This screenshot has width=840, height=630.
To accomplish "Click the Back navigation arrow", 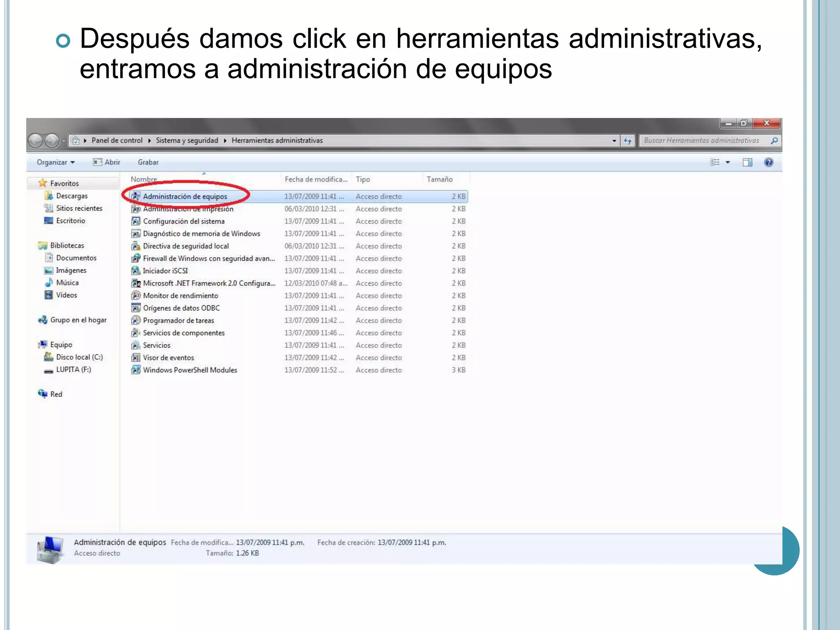I will (36, 141).
